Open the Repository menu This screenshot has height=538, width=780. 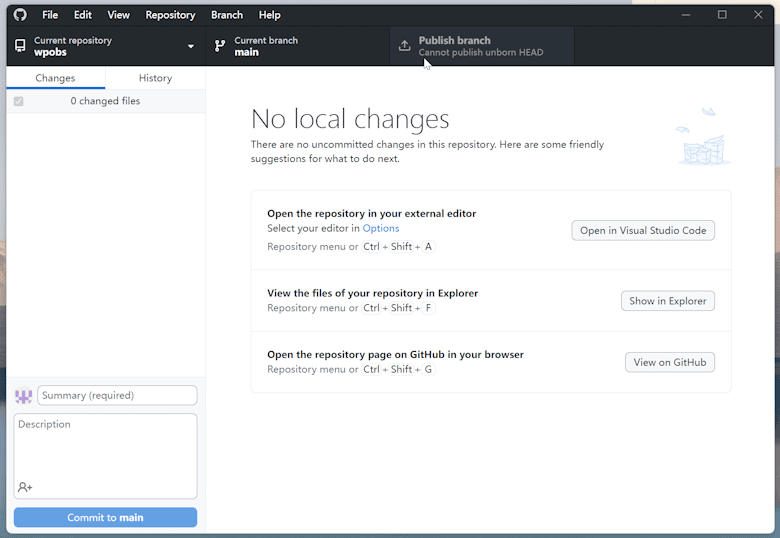point(170,15)
